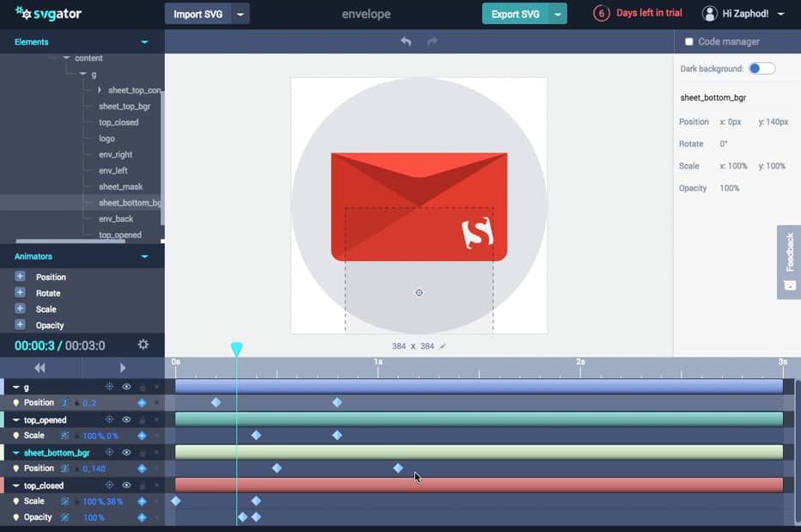Toggle the g Position animator bulb
The width and height of the screenshot is (801, 532).
click(15, 403)
